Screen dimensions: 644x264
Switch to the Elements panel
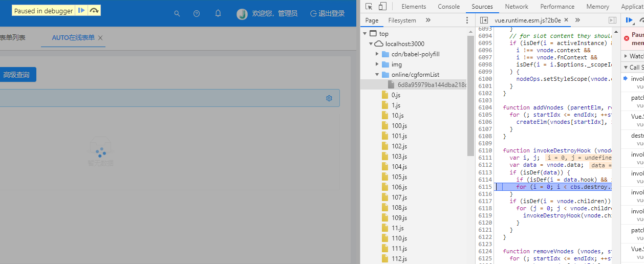pos(414,7)
